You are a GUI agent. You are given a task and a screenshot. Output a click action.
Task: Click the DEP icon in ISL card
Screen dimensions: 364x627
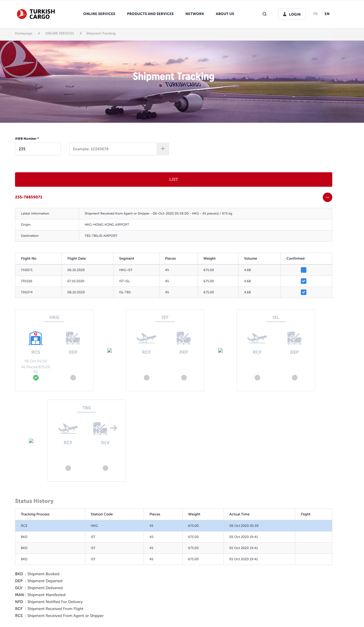(294, 338)
